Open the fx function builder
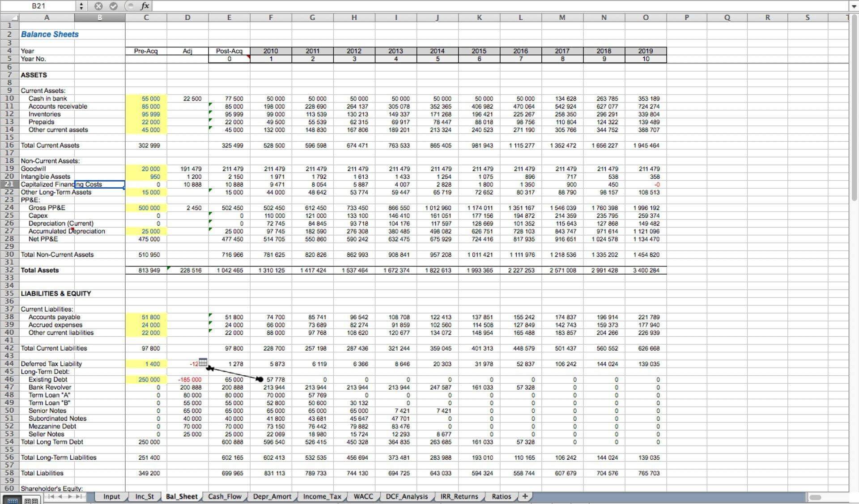Viewport: 859px width, 504px height. coord(145,6)
